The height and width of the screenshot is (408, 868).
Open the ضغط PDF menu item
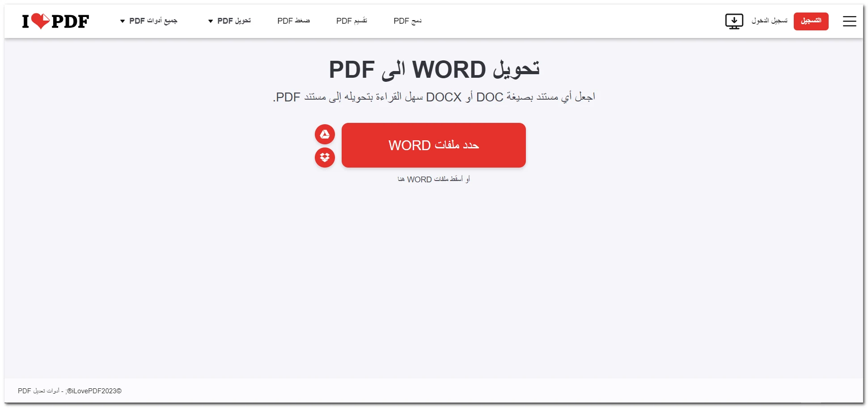pyautogui.click(x=293, y=21)
